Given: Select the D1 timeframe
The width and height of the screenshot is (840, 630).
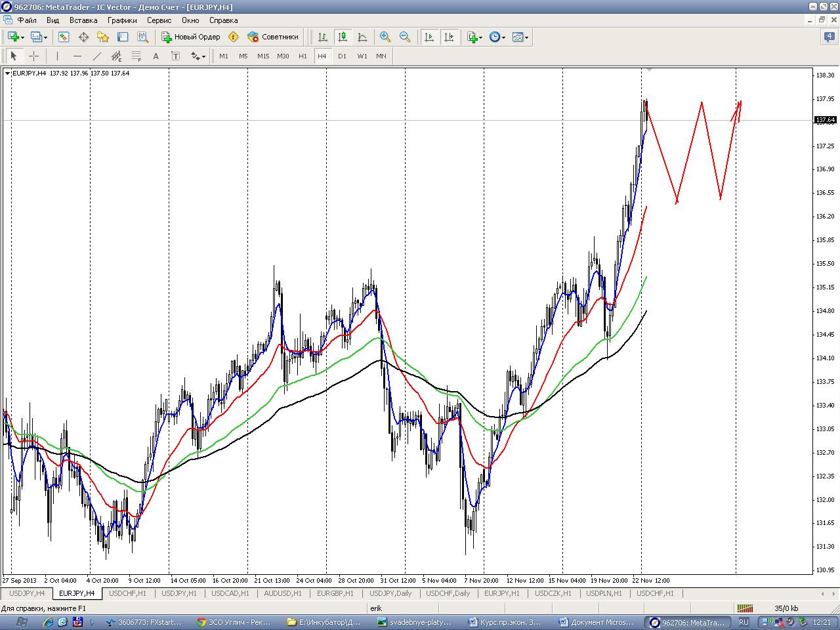Looking at the screenshot, I should pyautogui.click(x=342, y=56).
